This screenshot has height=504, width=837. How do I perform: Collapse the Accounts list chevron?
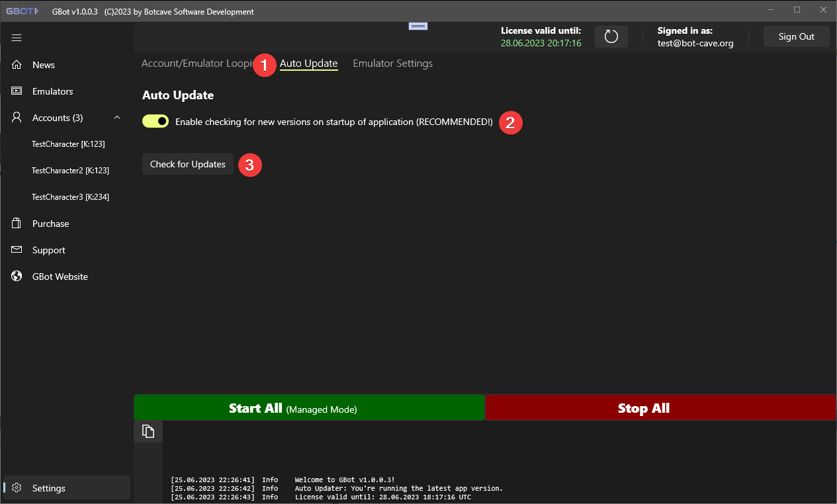click(117, 118)
